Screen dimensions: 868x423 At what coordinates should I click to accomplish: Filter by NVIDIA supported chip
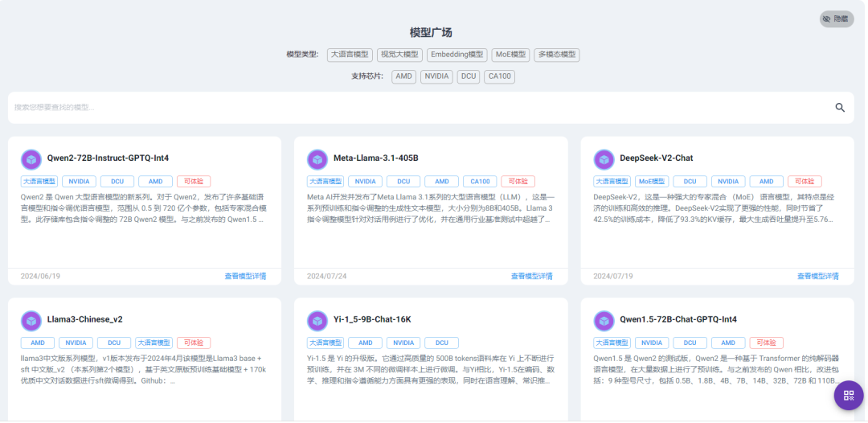[436, 77]
